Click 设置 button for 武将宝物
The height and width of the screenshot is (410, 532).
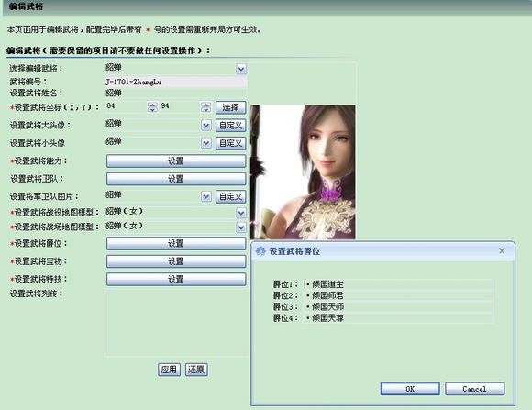[176, 261]
